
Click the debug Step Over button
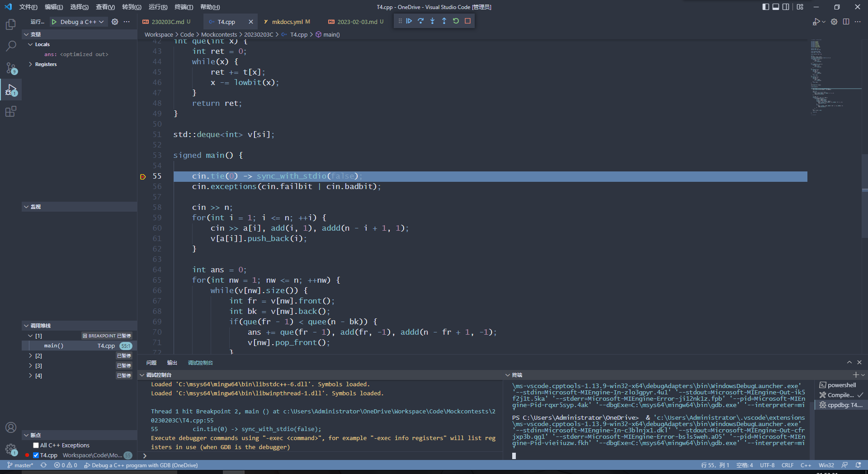click(421, 21)
